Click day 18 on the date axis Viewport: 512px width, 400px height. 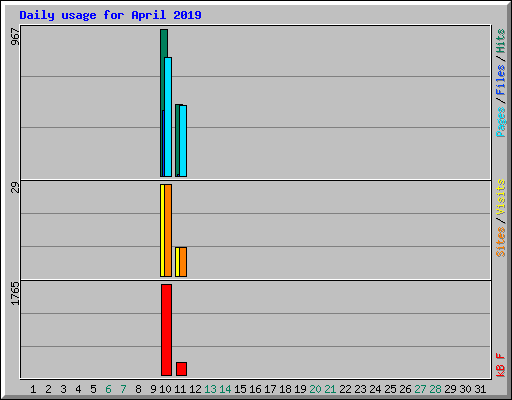click(x=285, y=389)
